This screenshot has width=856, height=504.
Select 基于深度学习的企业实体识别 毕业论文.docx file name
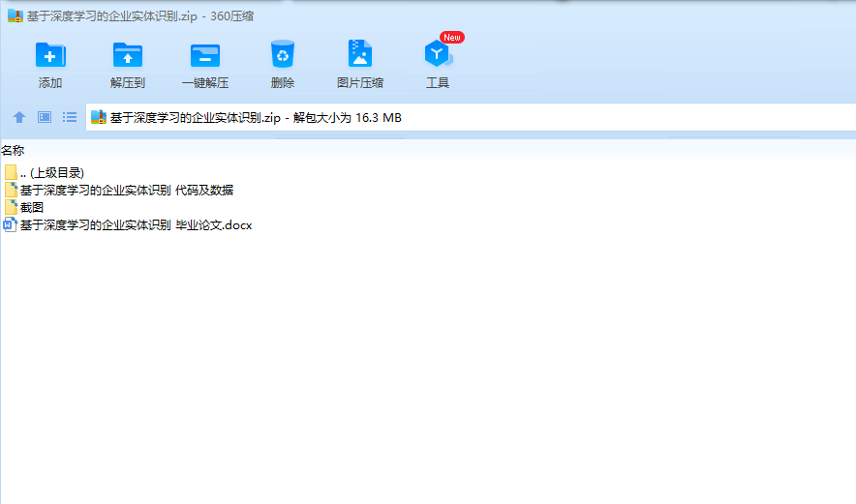[x=136, y=224]
